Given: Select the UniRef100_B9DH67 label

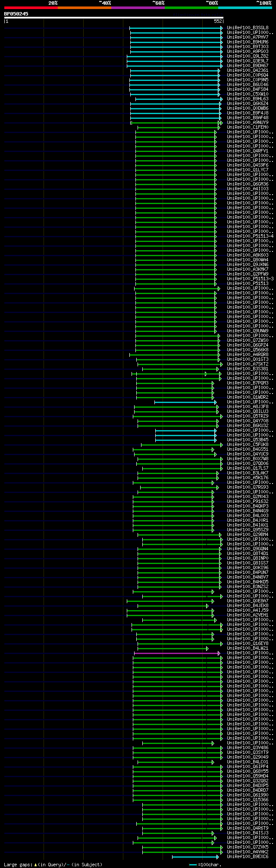Looking at the screenshot, I should tap(248, 66).
